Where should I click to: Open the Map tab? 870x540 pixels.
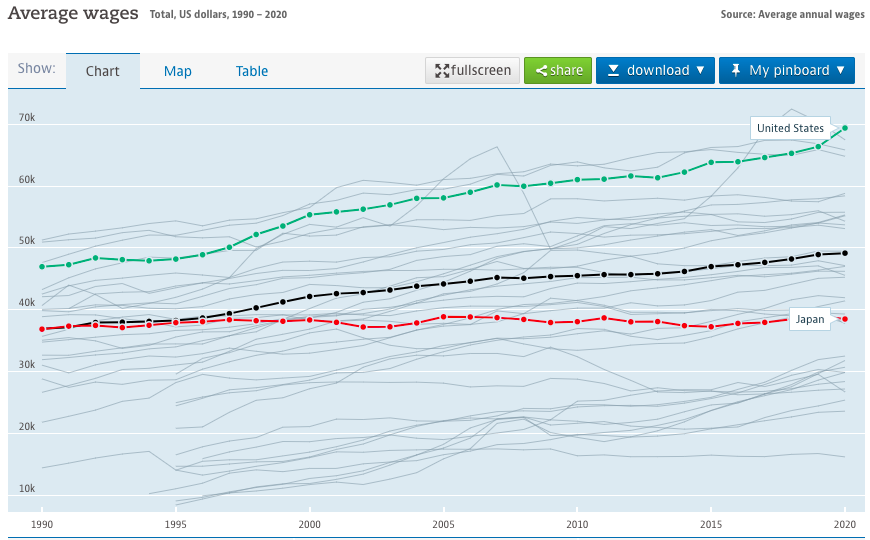pos(178,71)
